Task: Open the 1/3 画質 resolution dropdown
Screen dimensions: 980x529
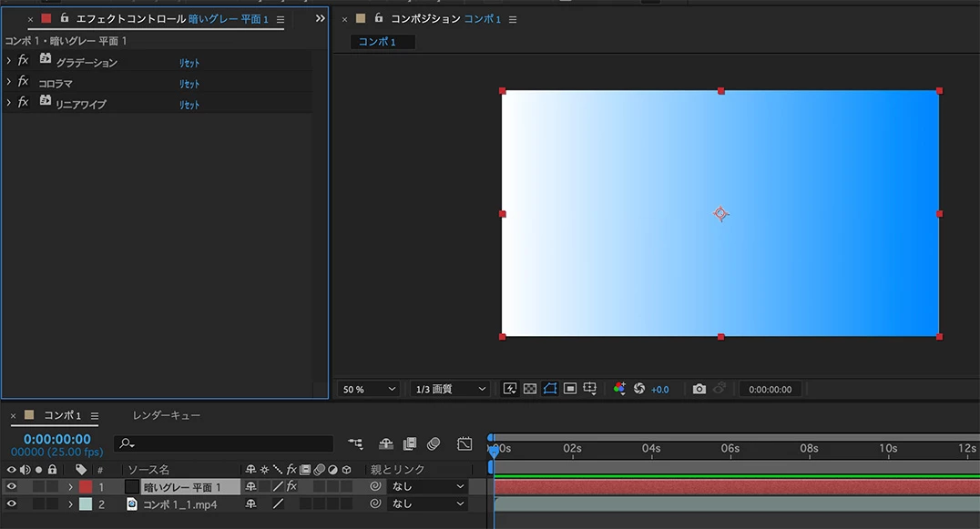Action: coord(449,389)
